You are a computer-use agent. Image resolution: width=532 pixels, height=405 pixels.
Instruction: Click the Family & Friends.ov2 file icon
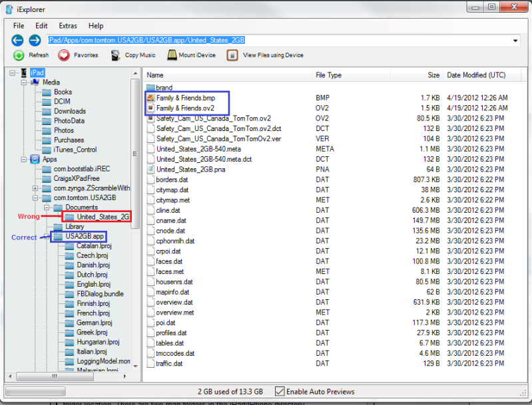[150, 108]
